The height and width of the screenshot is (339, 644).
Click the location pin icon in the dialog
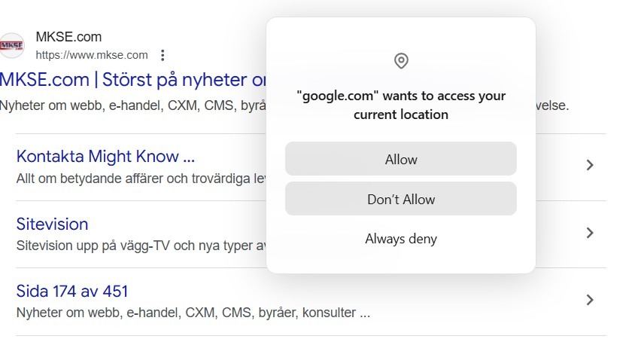(401, 61)
